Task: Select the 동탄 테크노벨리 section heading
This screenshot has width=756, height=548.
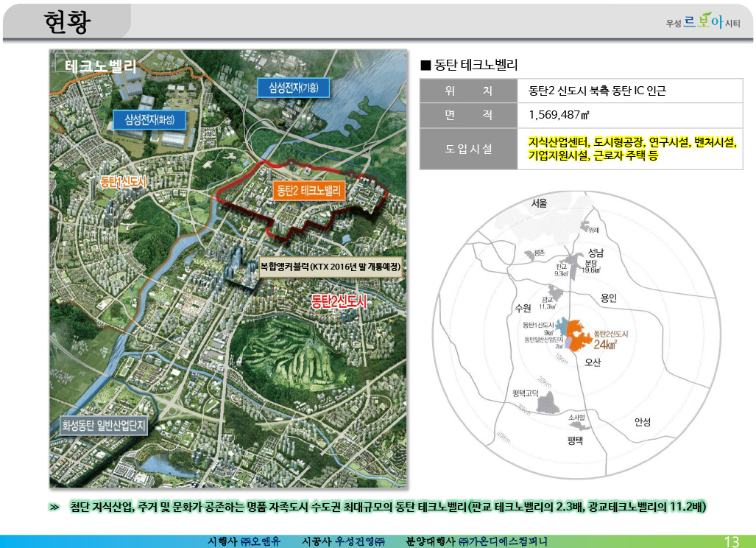Action: tap(476, 65)
